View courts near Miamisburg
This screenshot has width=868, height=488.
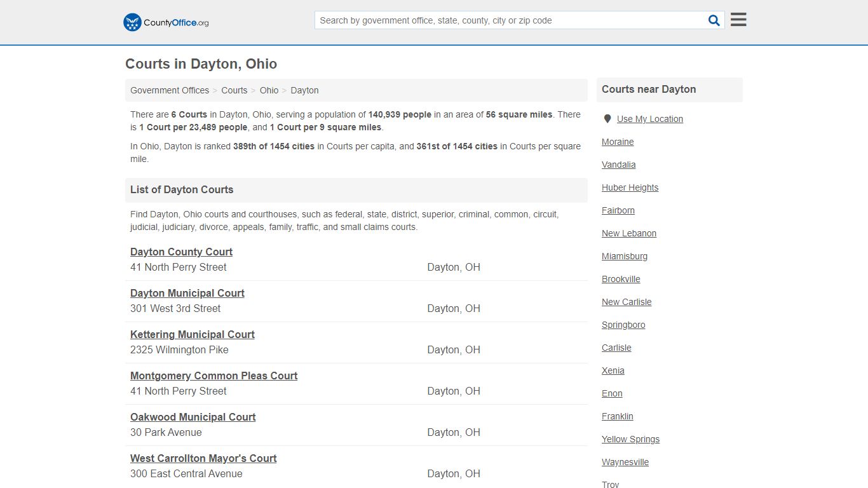coord(625,256)
